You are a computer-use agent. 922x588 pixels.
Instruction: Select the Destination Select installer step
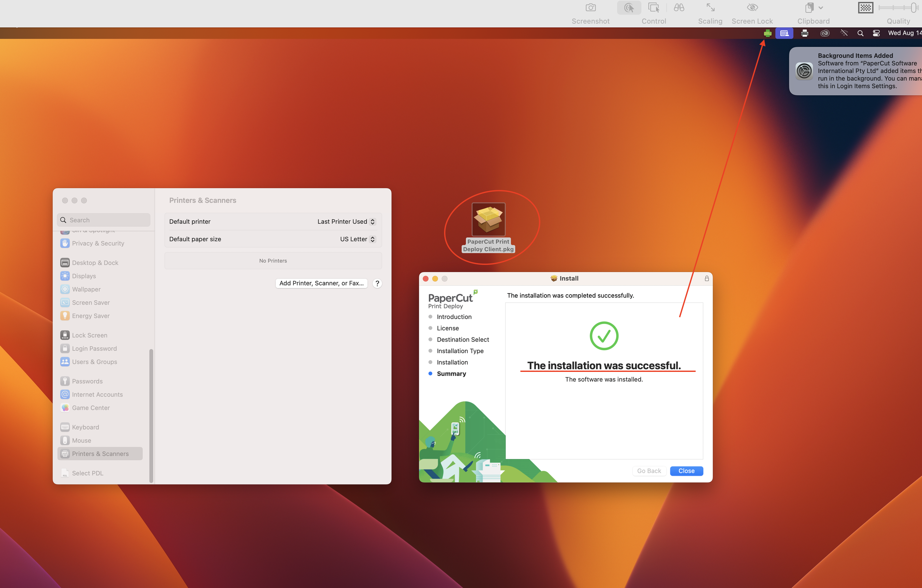[x=463, y=340]
